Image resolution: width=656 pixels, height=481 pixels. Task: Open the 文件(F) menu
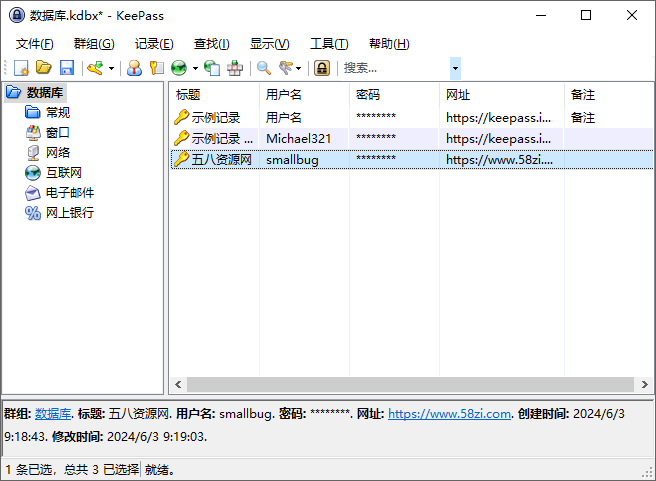(35, 44)
